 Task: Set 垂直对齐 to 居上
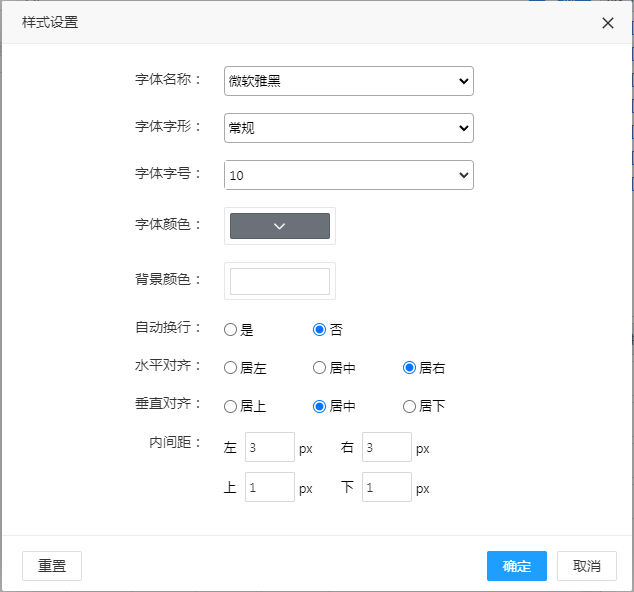coord(231,406)
